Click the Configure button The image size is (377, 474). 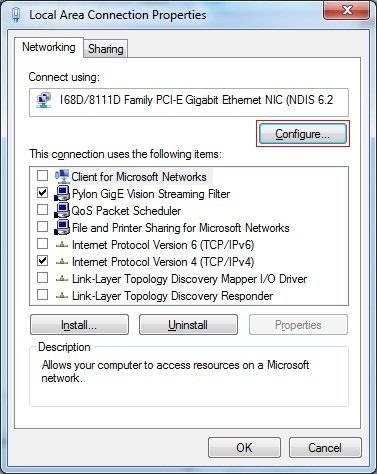point(303,134)
